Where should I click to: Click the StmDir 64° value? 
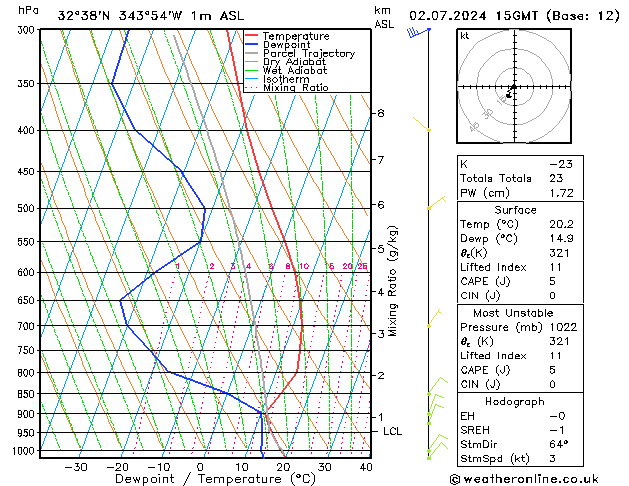coord(560,444)
